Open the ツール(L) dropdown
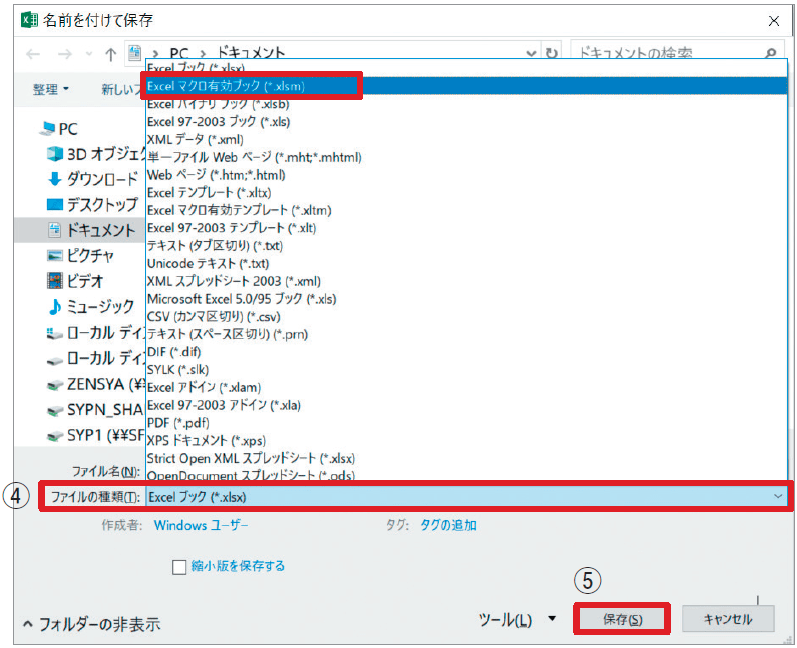 tap(517, 620)
